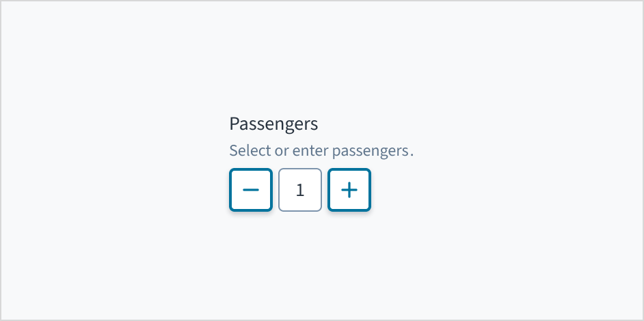Tap the teal-bordered minus stepper control
The width and height of the screenshot is (644, 321).
coord(251,190)
